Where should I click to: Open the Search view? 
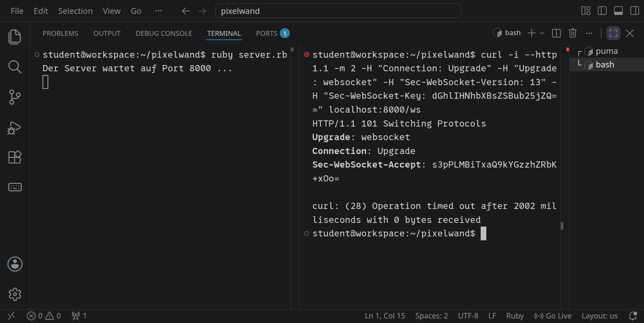click(15, 67)
